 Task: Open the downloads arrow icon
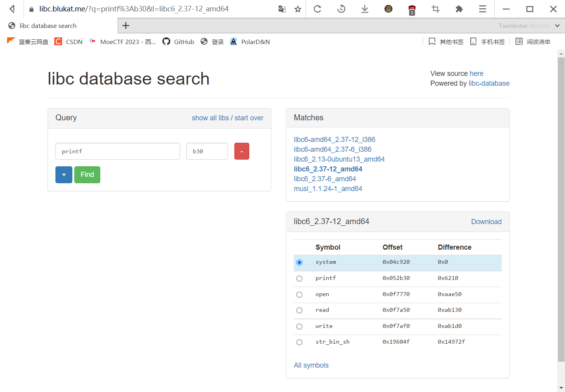pos(364,9)
